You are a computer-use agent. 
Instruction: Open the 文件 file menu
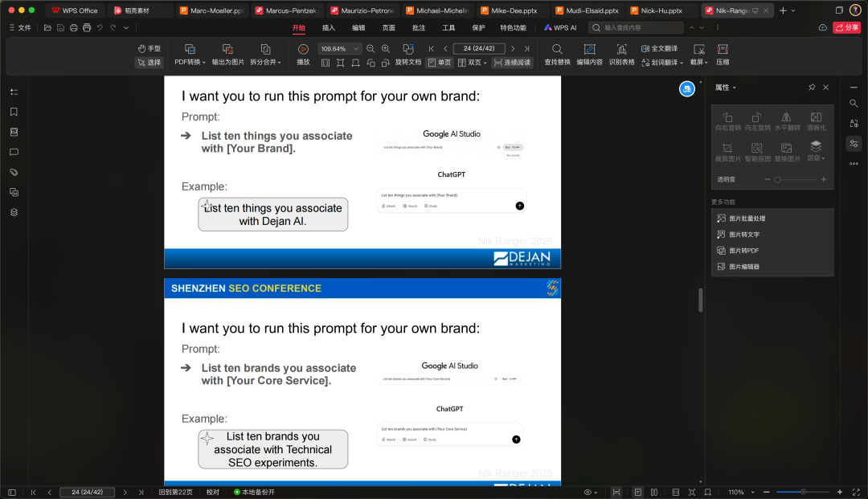(x=20, y=27)
